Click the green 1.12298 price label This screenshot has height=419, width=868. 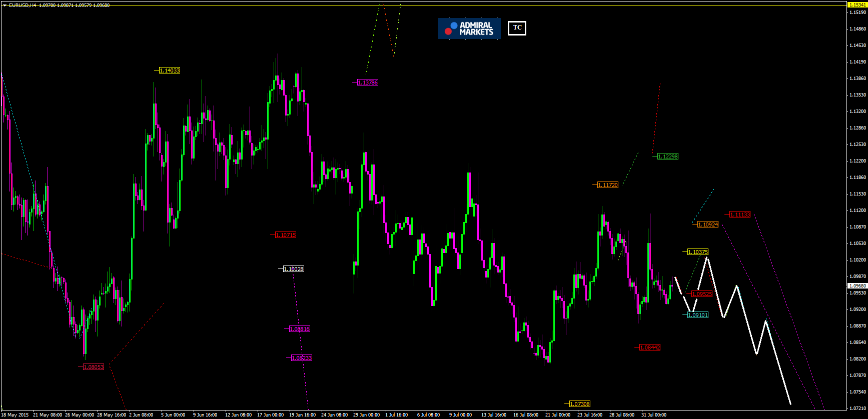668,156
